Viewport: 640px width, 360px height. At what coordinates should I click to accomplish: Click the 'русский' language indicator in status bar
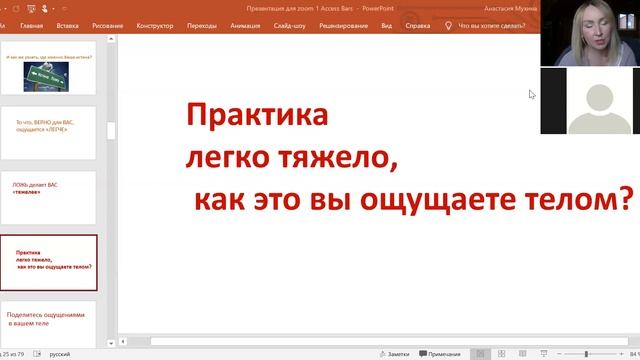60,354
